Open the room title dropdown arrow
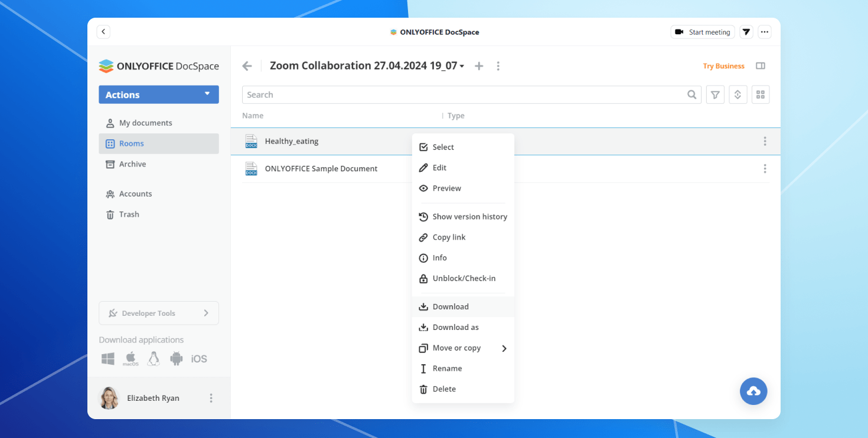 462,66
